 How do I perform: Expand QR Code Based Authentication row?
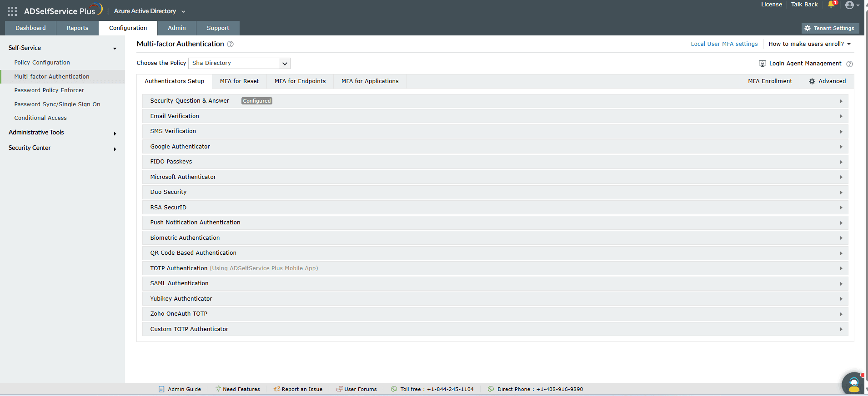coord(495,253)
